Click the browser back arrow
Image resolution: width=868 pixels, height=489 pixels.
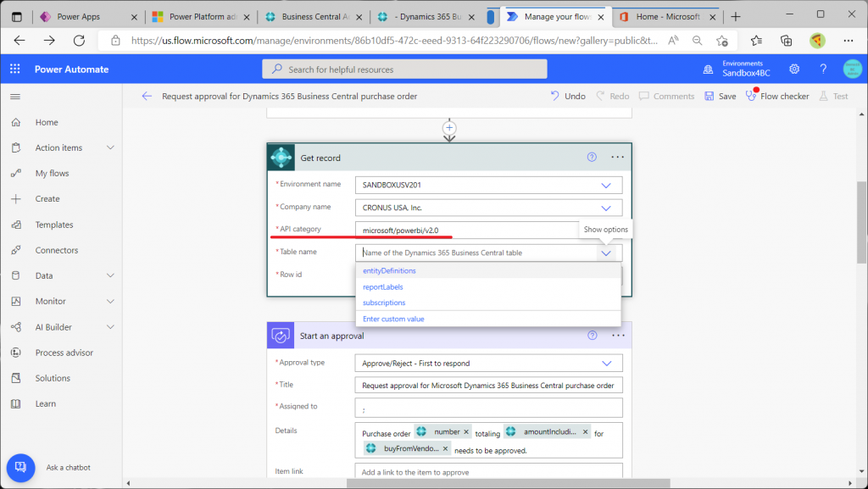click(x=19, y=41)
